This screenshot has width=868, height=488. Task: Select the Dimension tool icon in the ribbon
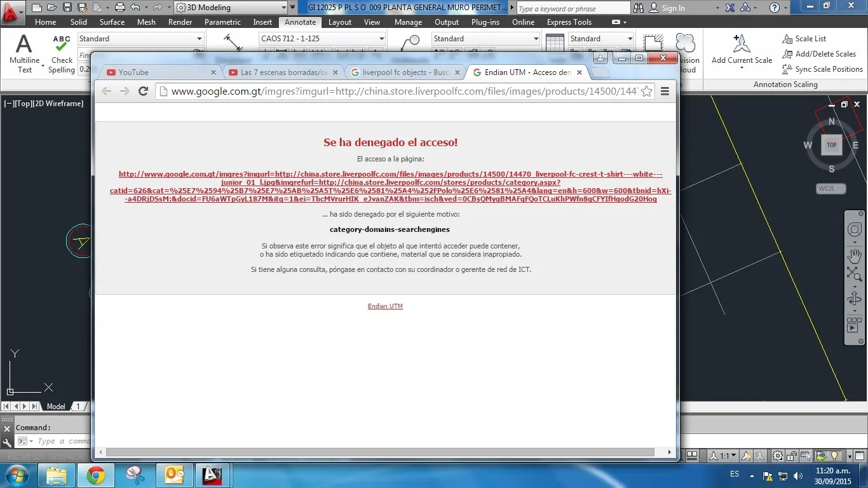(233, 43)
